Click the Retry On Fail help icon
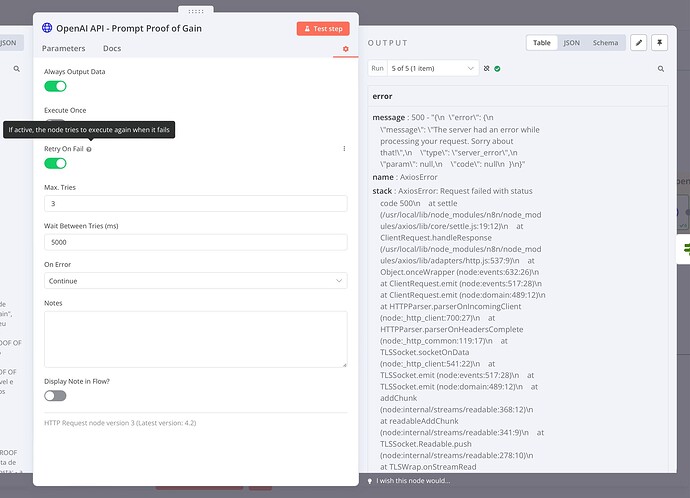Viewport: 690px width, 498px height. click(x=89, y=149)
